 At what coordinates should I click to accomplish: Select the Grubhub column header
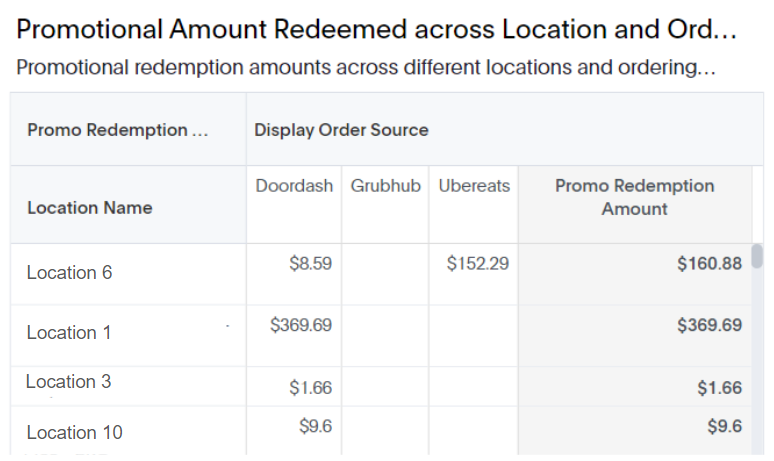[386, 186]
